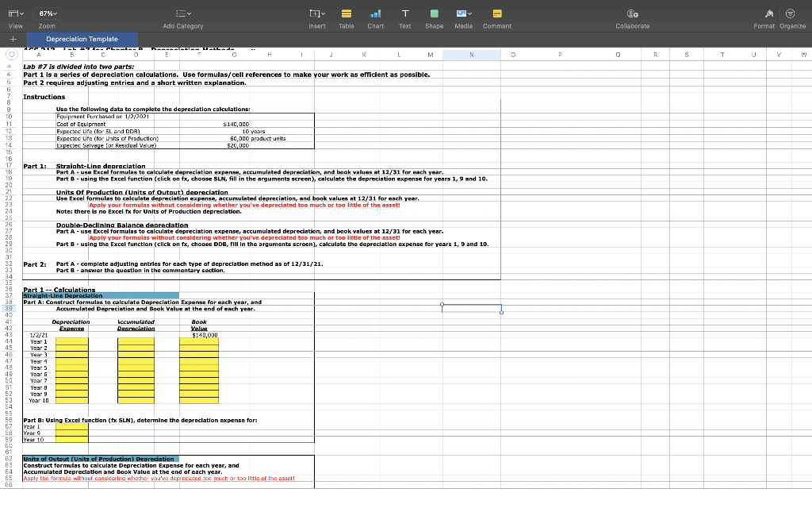
Task: Click the 'Accumulated Depreciation' column heading
Action: click(136, 325)
